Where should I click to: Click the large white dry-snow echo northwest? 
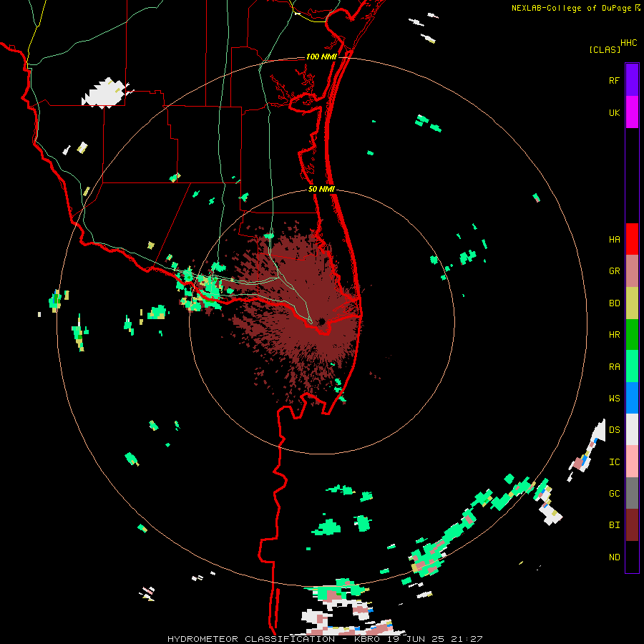tap(104, 93)
